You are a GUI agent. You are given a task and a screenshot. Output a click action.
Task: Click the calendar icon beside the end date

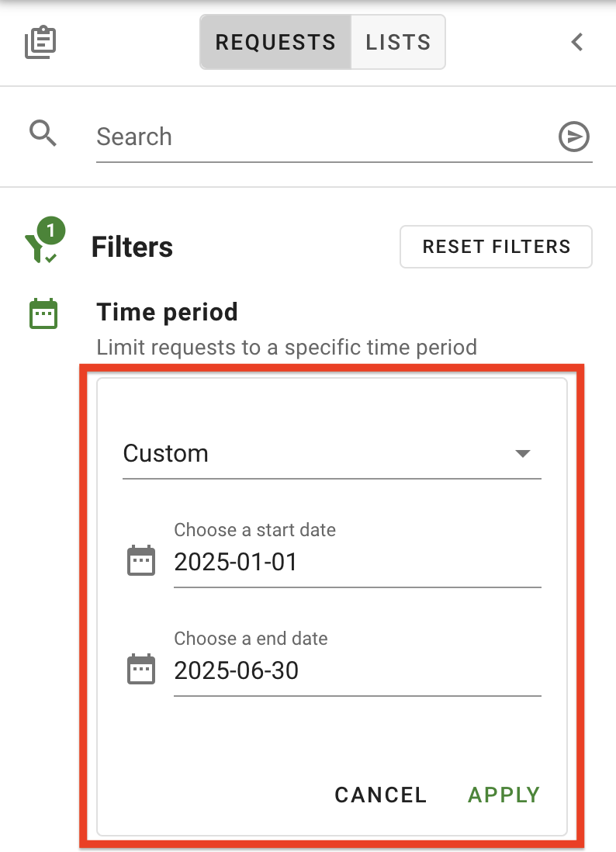(141, 667)
